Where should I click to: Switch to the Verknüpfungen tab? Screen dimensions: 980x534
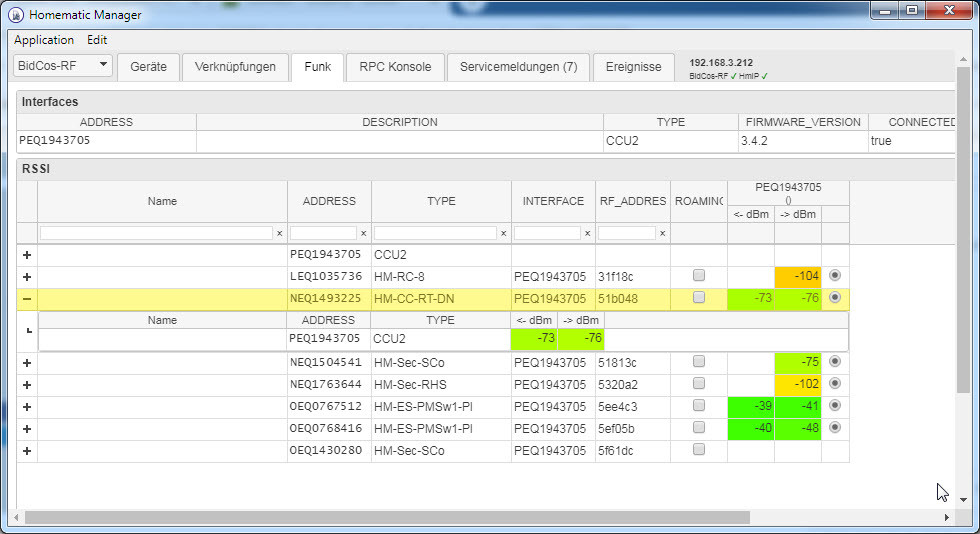click(235, 67)
